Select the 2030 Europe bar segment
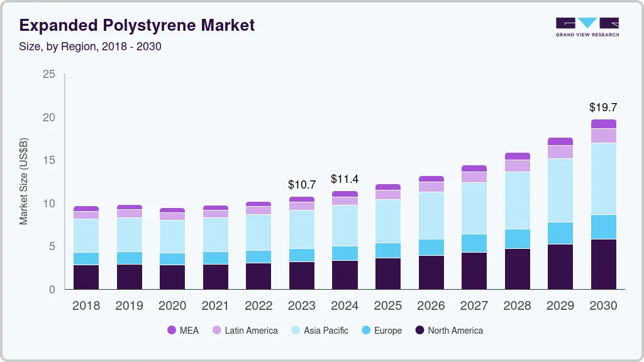The image size is (644, 362). tap(604, 227)
